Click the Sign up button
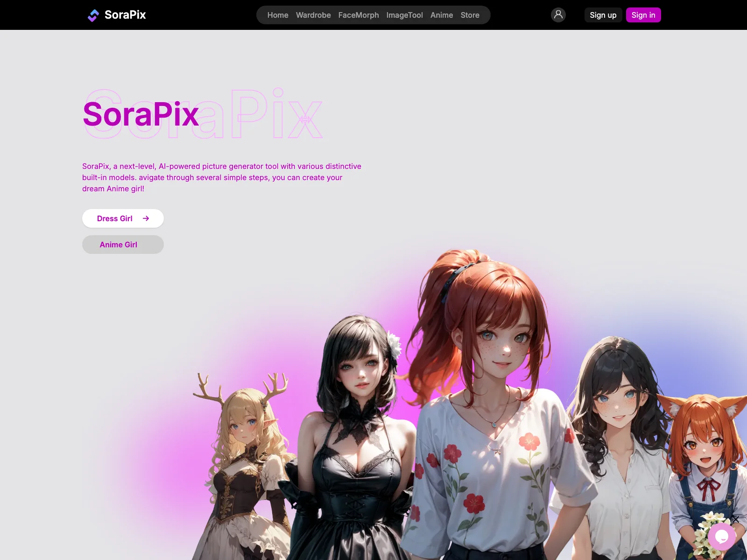747x560 pixels. [x=603, y=15]
